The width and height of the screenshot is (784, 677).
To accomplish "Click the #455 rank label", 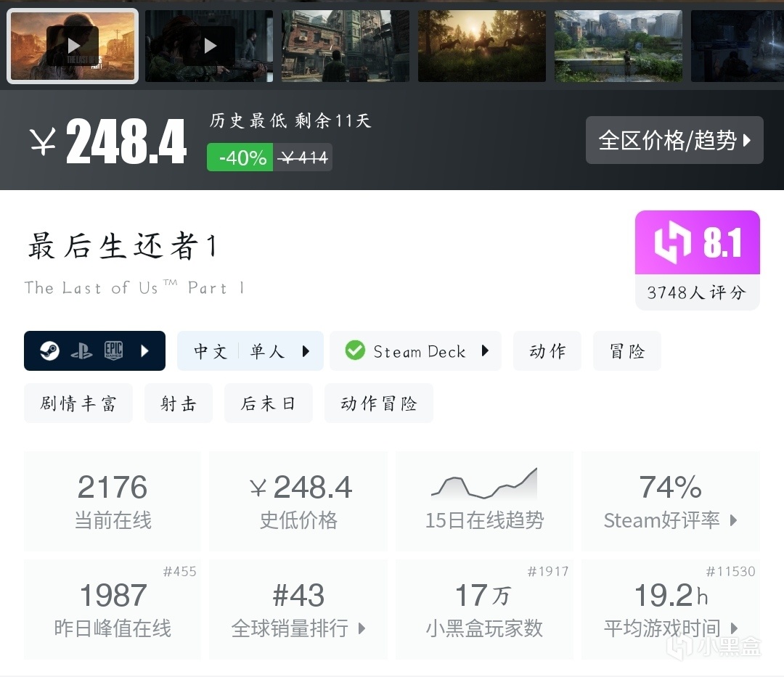I will (x=179, y=572).
